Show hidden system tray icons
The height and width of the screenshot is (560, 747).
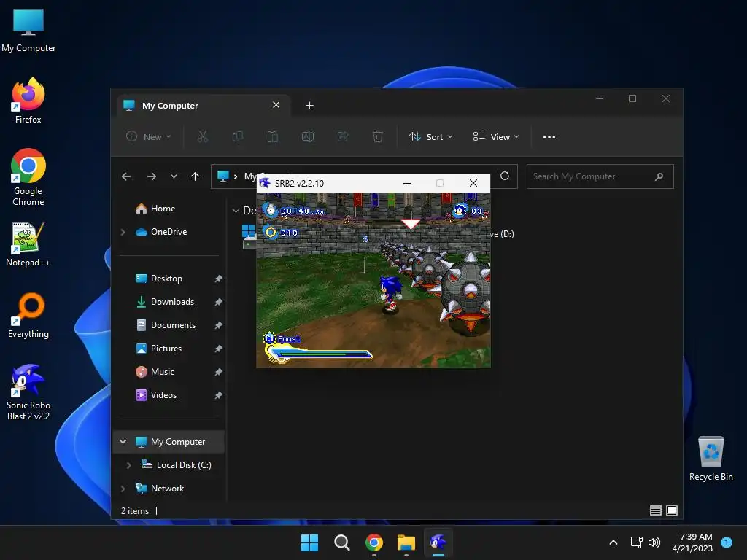tap(614, 542)
